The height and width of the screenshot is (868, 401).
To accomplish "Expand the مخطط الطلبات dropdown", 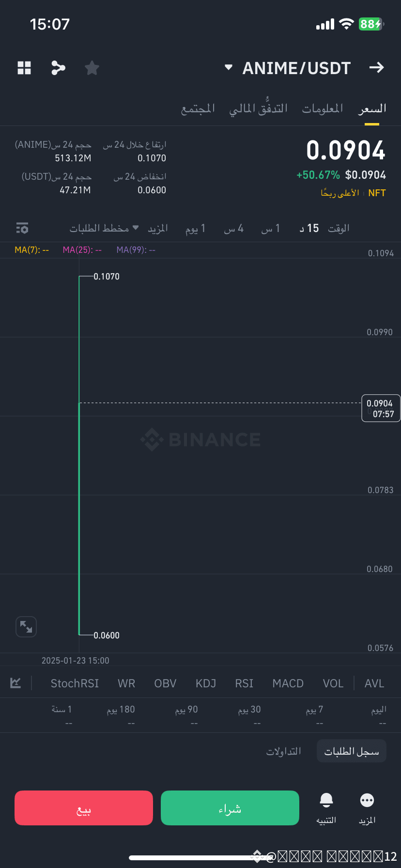I will [104, 228].
